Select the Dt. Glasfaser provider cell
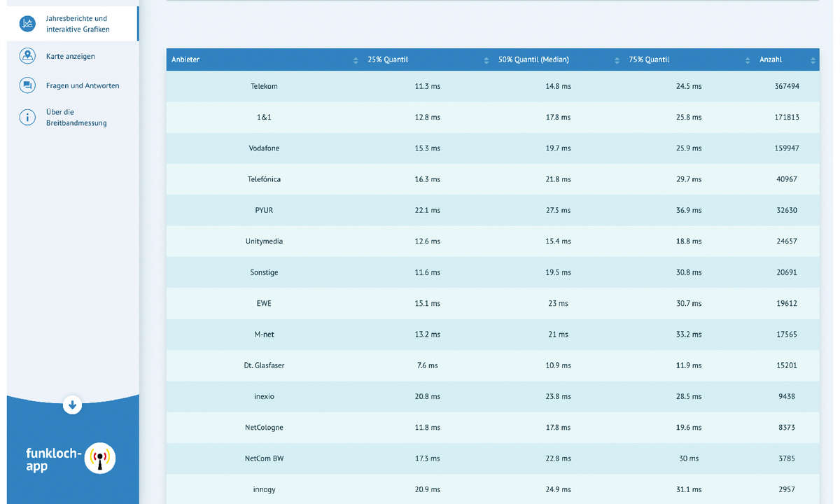The width and height of the screenshot is (840, 504). coord(264,365)
